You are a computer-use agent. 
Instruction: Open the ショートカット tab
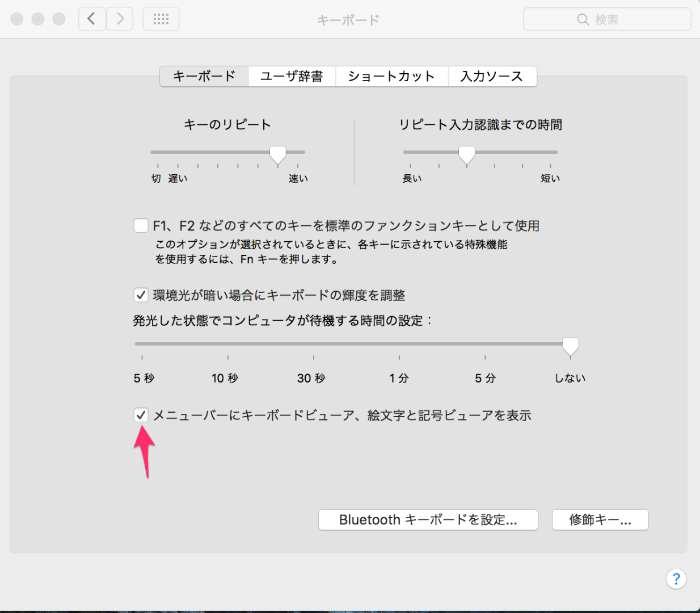tap(391, 77)
